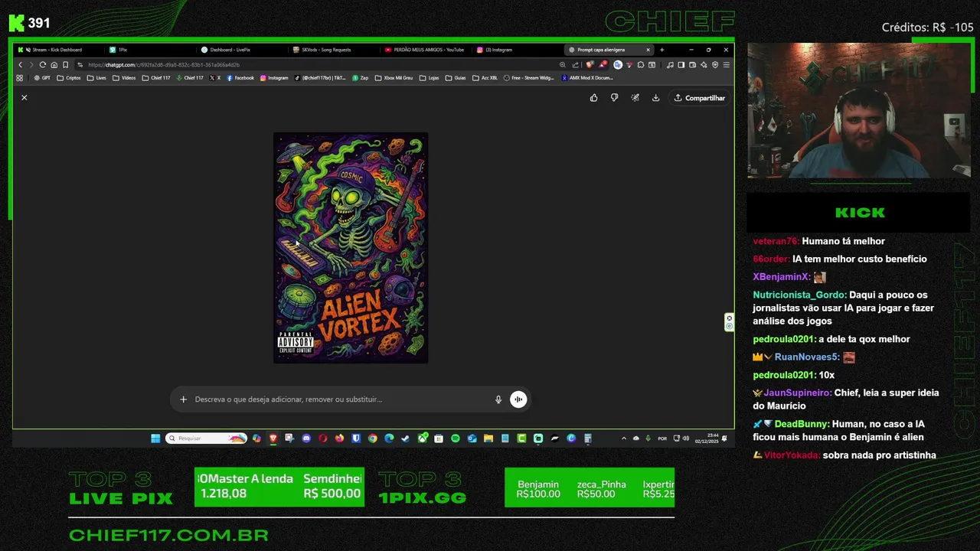The height and width of the screenshot is (551, 980).
Task: Open the Free - Stream Widg... bookmark
Action: [x=529, y=78]
